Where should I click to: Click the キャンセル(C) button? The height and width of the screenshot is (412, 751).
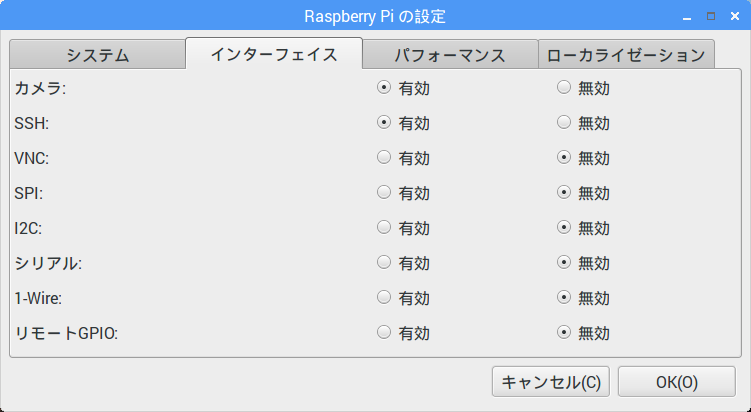click(551, 382)
